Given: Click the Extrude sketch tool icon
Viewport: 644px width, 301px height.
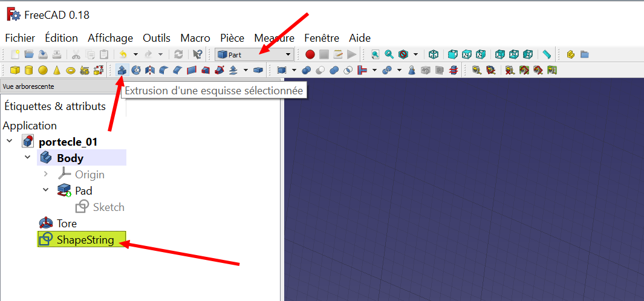Looking at the screenshot, I should point(122,70).
